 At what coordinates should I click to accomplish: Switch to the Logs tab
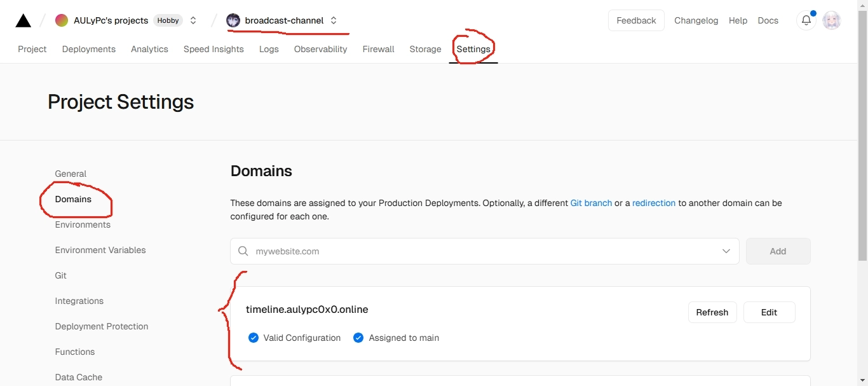click(269, 49)
